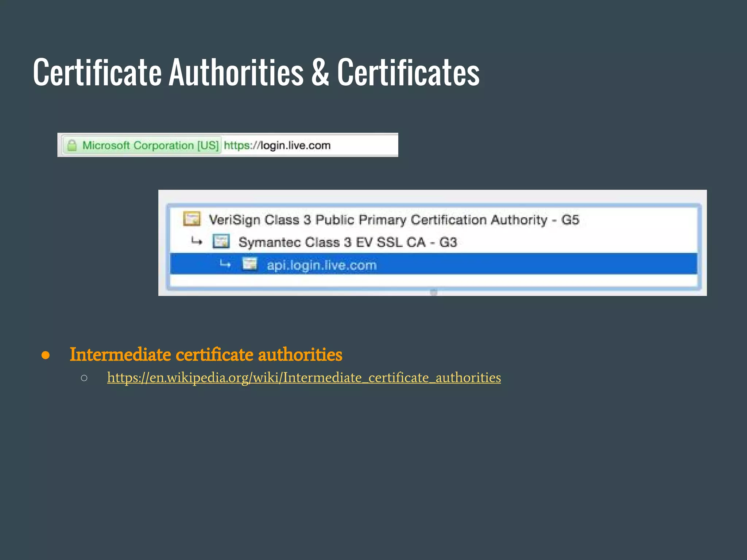Click the api.login.live.com certificate icon
The height and width of the screenshot is (560, 747).
(250, 264)
